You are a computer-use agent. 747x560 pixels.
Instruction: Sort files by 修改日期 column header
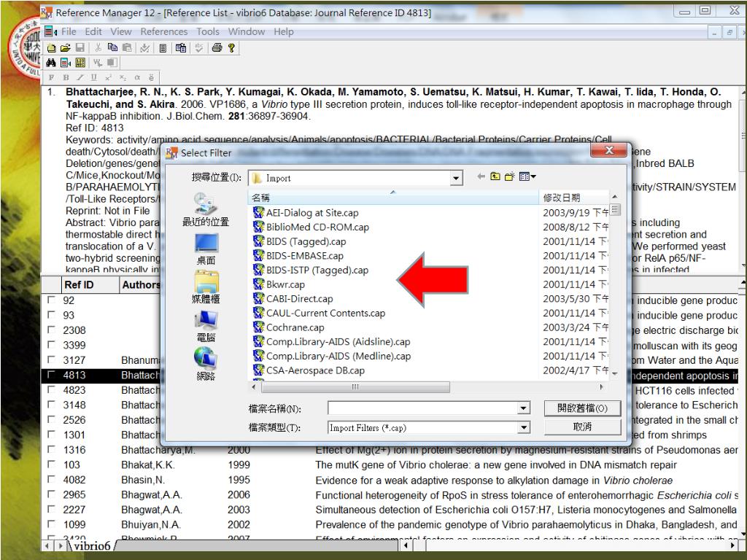pos(574,198)
